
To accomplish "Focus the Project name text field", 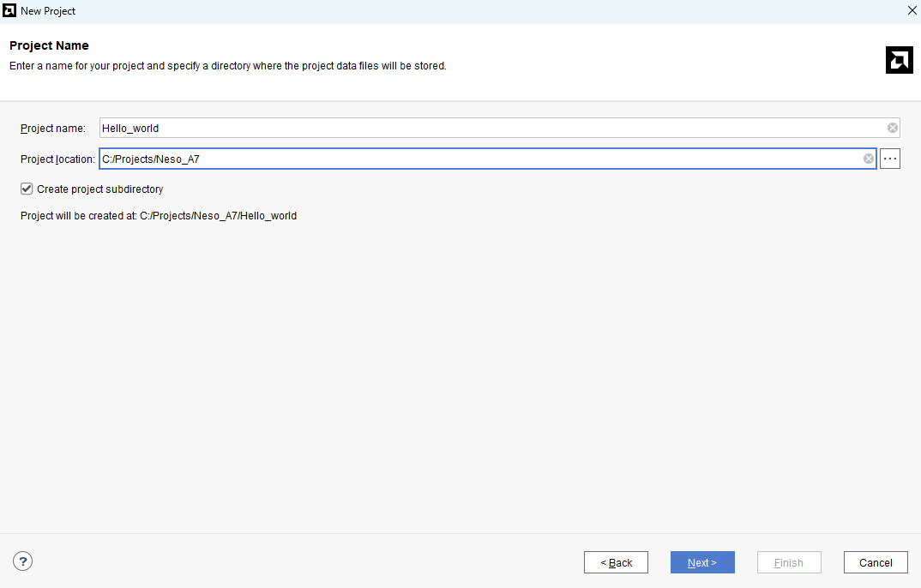I will pyautogui.click(x=489, y=128).
